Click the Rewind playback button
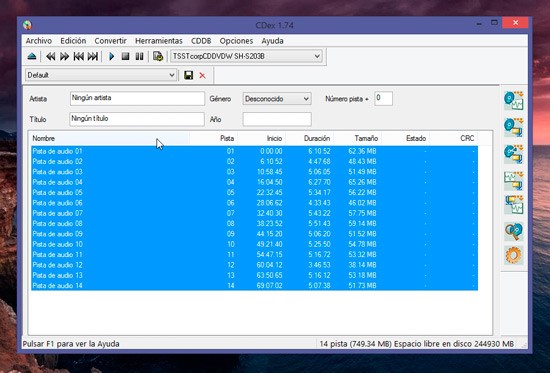Image resolution: width=550 pixels, height=373 pixels. point(51,56)
